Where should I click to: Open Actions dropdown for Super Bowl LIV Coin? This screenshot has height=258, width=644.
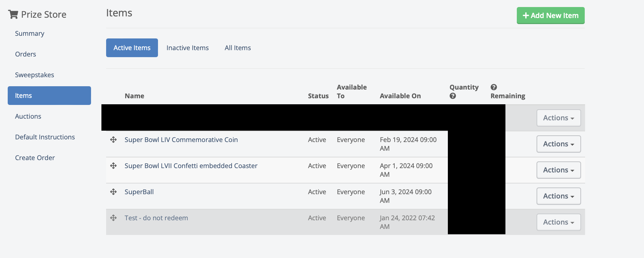[x=558, y=144]
